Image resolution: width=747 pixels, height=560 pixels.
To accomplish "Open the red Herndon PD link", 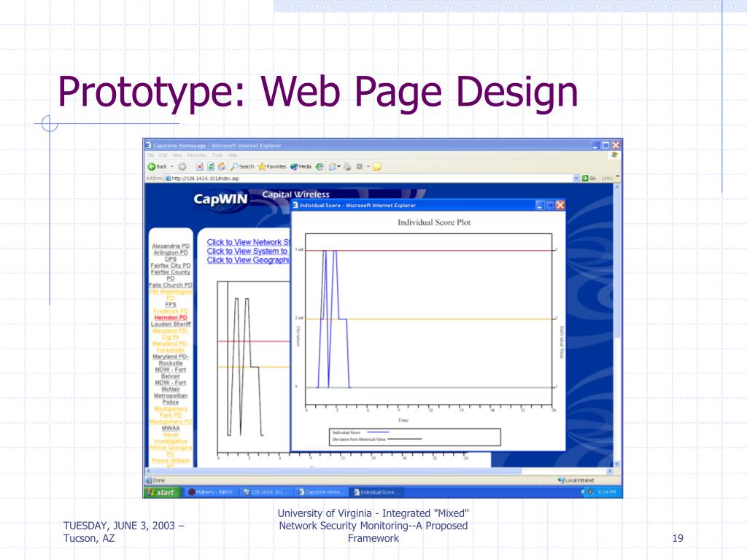I will click(171, 318).
